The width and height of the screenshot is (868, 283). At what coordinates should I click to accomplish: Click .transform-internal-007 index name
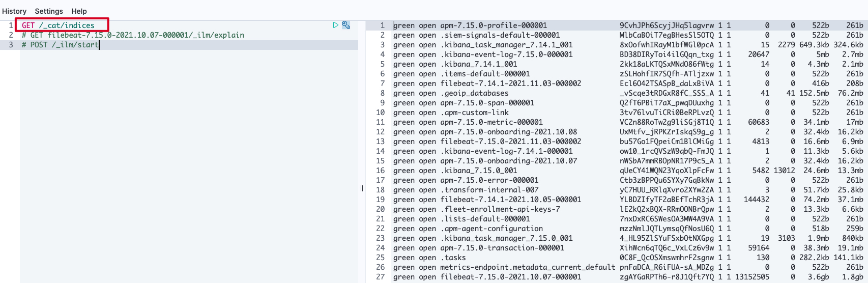click(489, 190)
